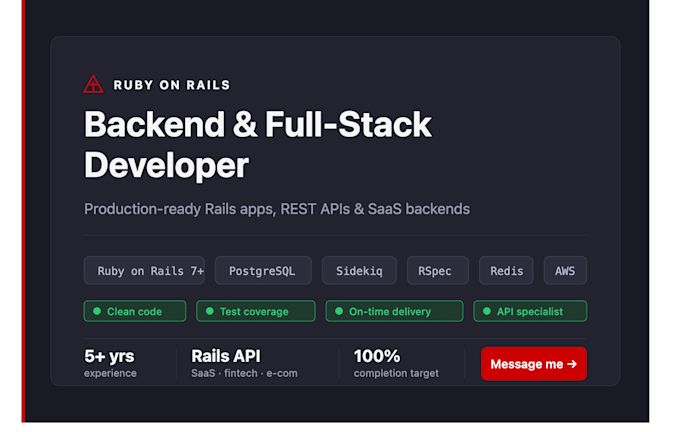Viewport: 680px width, 432px height.
Task: Click the completion target caption
Action: click(396, 373)
